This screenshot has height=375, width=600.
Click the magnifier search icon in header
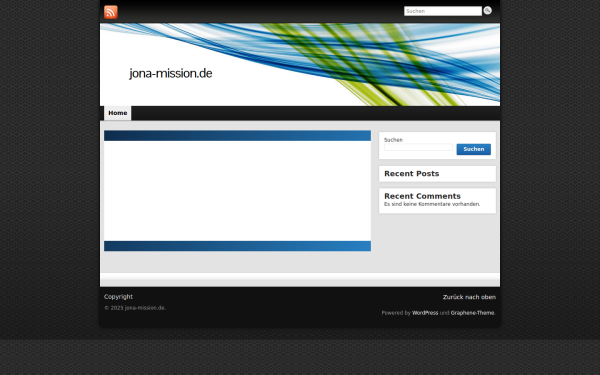point(488,11)
